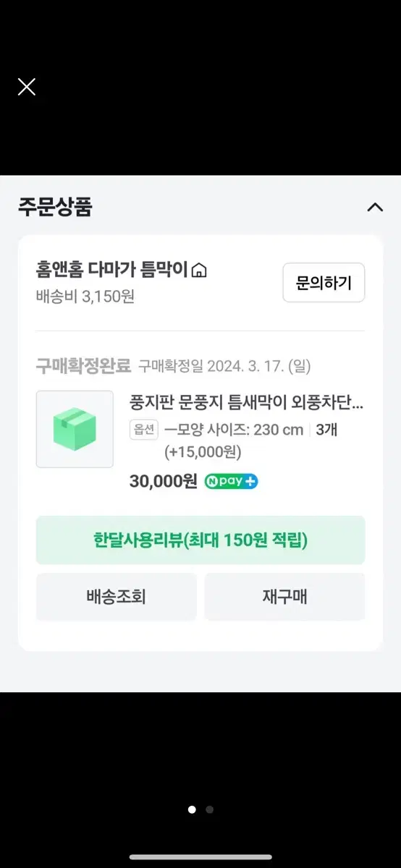Close the image viewer with the X icon
The width and height of the screenshot is (401, 868).
coord(27,87)
